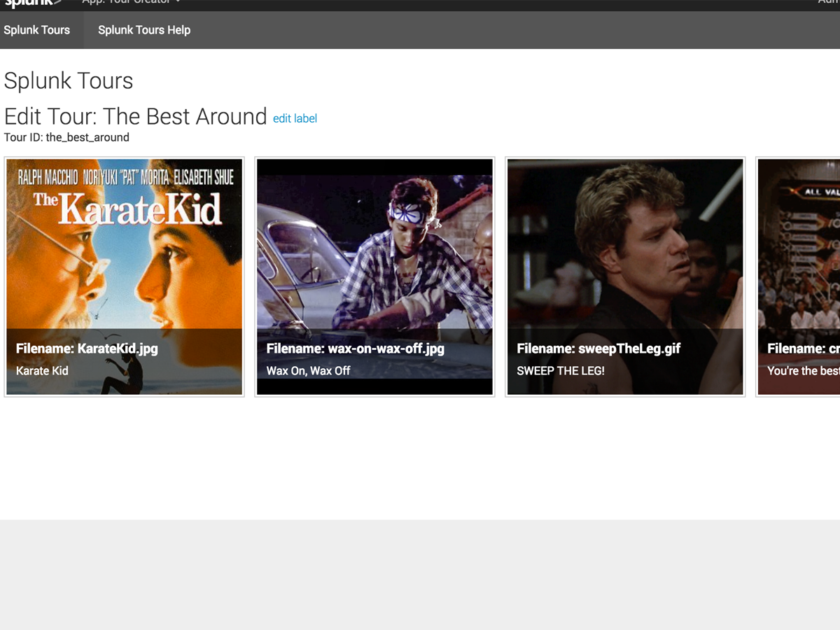
Task: Open the App: Tour Creator dropdown
Action: click(131, 3)
